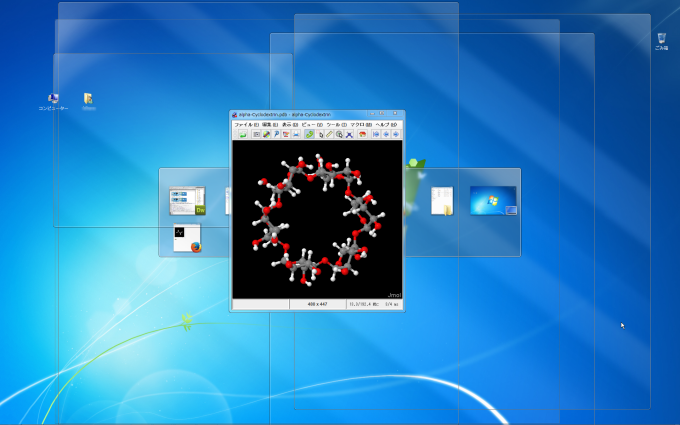Viewport: 680px width, 425px height.
Task: Open the マクロ menu in Jmol
Action: [361, 125]
